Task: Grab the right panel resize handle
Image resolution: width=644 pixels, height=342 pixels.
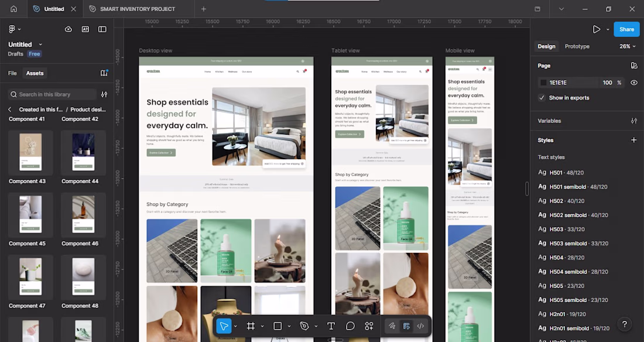Action: click(x=527, y=189)
